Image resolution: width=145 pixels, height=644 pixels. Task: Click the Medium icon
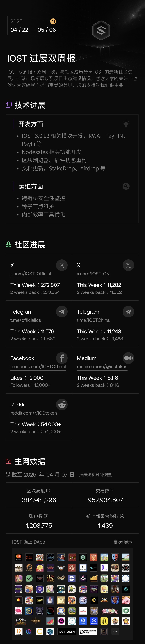coord(128,358)
